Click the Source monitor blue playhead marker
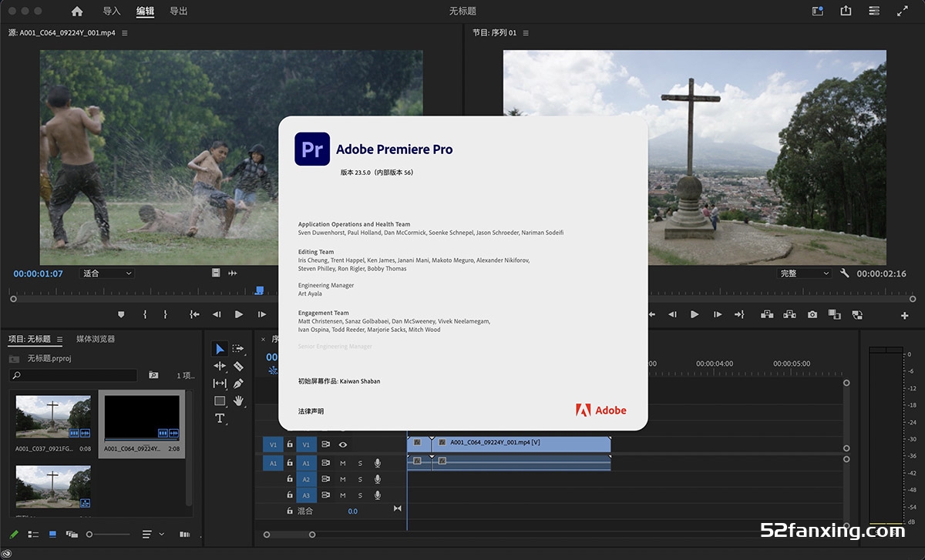 (x=260, y=290)
